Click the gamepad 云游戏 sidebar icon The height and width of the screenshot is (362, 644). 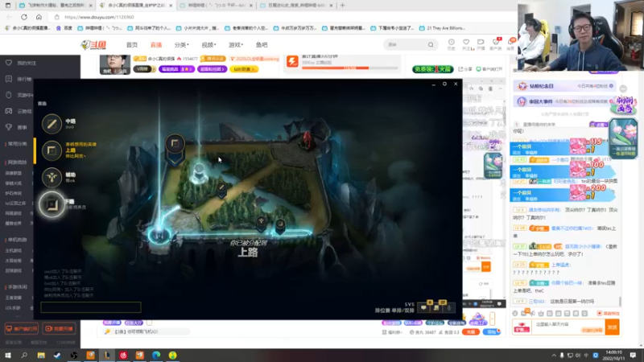coord(9,111)
